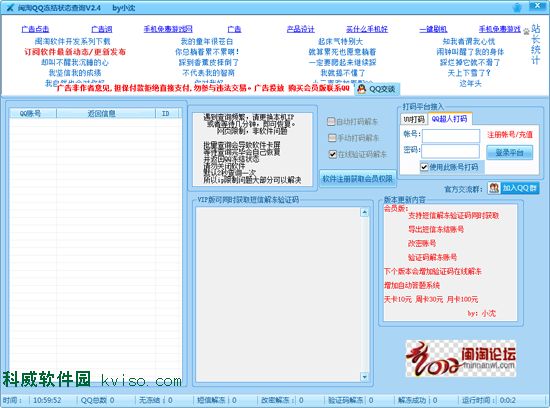Click the text 起床气特别大

(x=340, y=41)
